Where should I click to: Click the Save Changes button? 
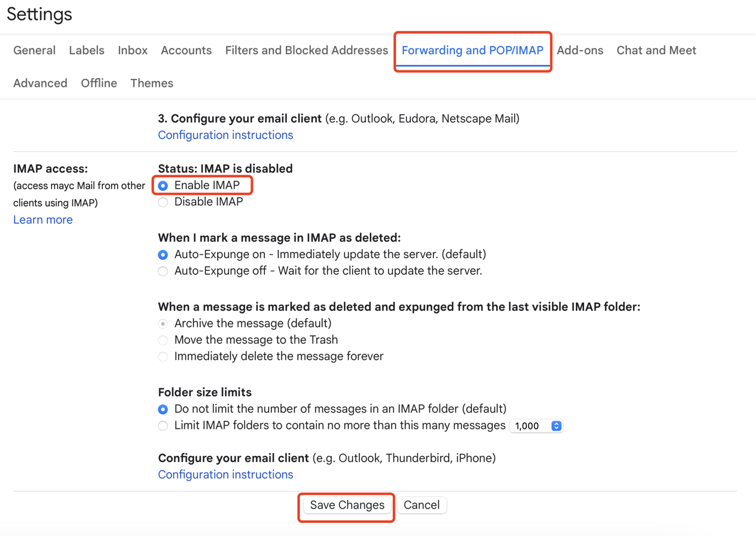(346, 505)
